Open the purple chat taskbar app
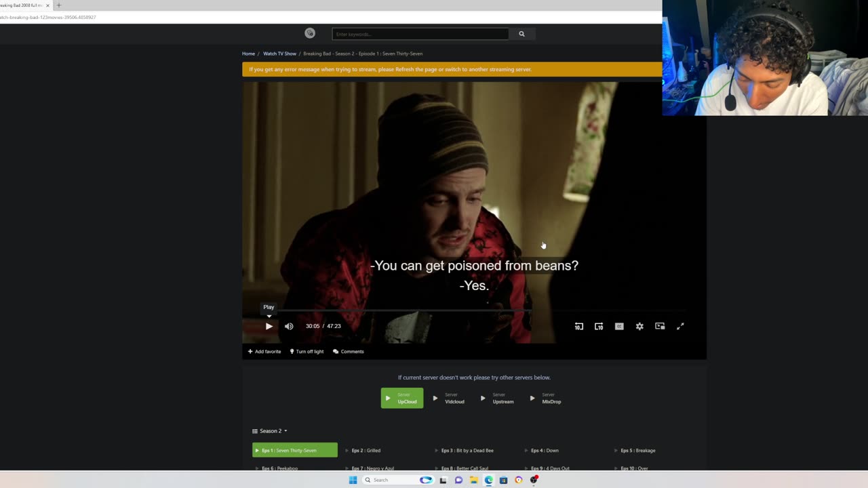 click(x=458, y=480)
